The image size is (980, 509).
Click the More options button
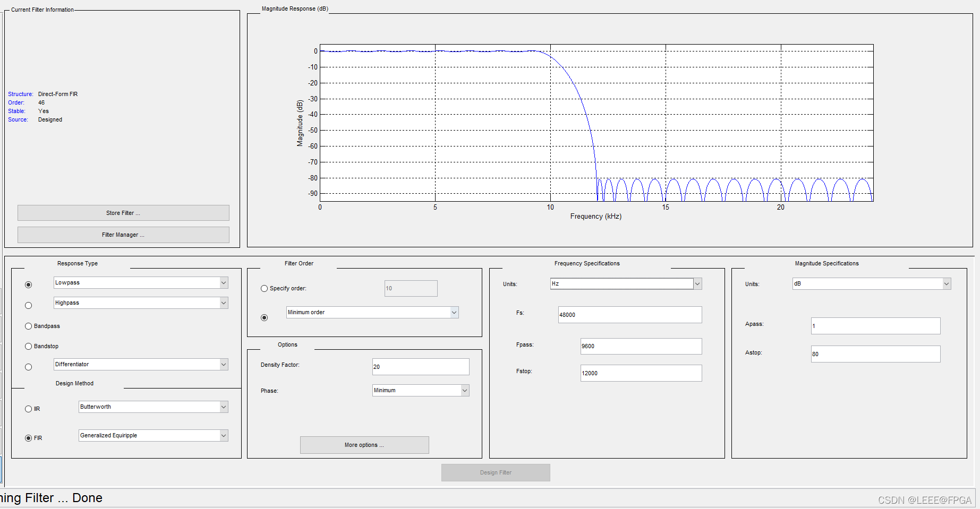click(364, 445)
